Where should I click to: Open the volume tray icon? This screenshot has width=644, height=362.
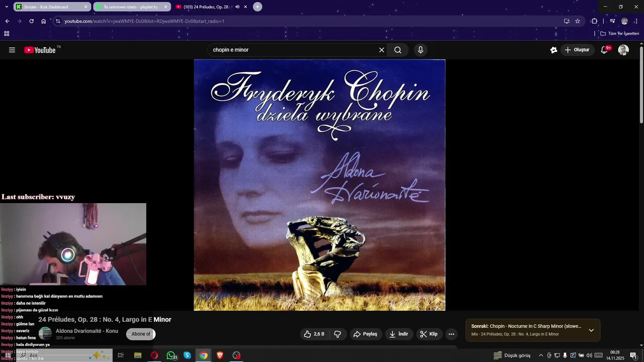pos(589,355)
